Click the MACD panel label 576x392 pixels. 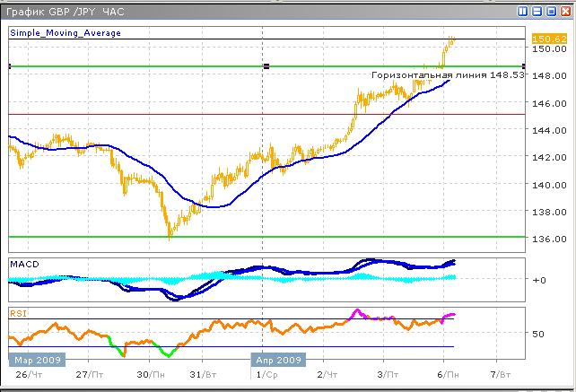pos(25,264)
